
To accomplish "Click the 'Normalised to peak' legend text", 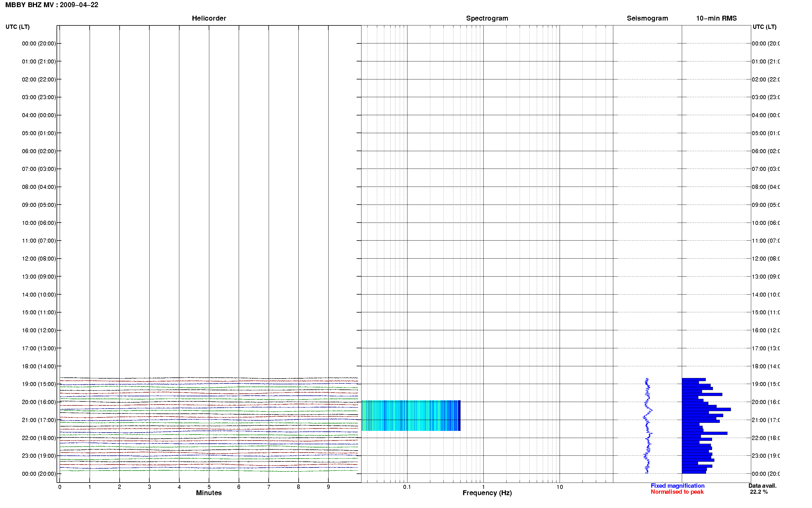I will coord(677,492).
